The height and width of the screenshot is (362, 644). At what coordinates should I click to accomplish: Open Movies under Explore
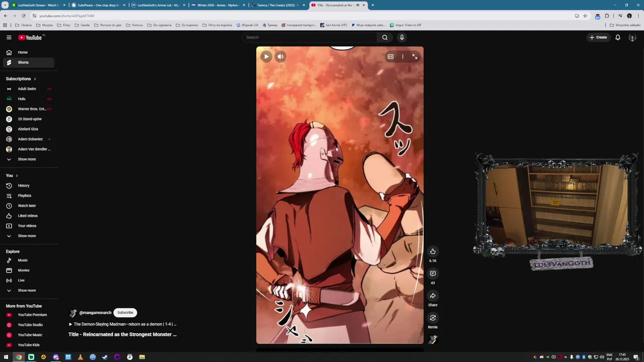(29, 270)
